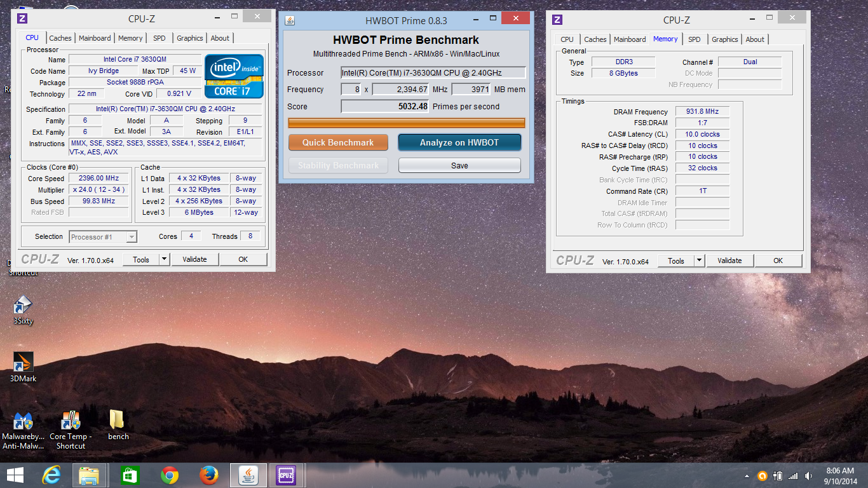Image resolution: width=868 pixels, height=488 pixels.
Task: Select SPD tab in right CPU-Z
Action: (x=695, y=39)
